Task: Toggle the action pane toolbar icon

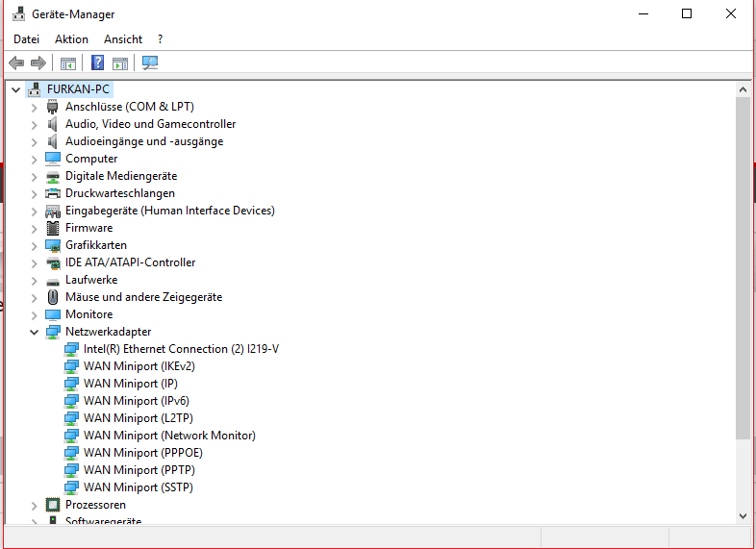Action: tap(120, 62)
